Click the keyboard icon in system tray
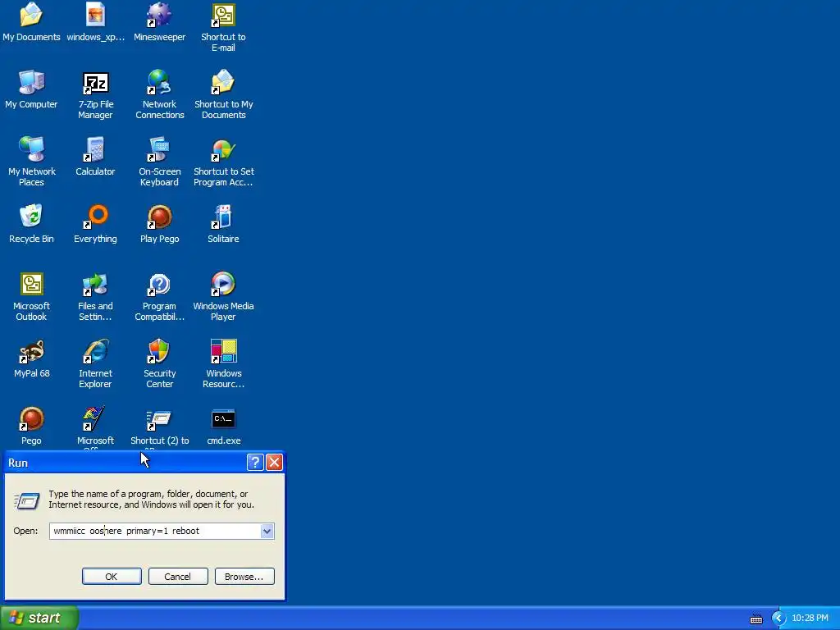Screen dimensions: 840x630 pyautogui.click(x=756, y=619)
